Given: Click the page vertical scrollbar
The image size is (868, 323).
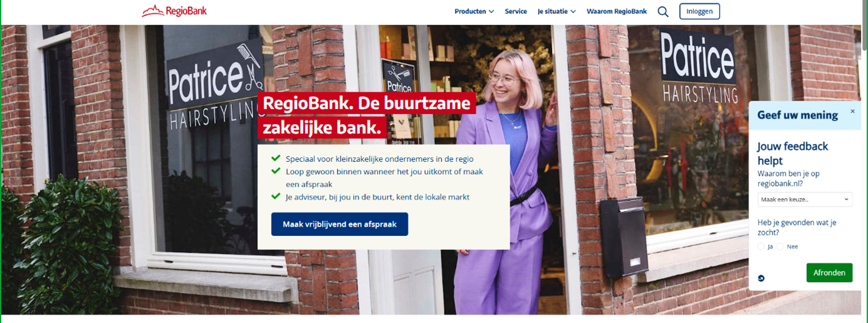Looking at the screenshot, I should [x=865, y=161].
